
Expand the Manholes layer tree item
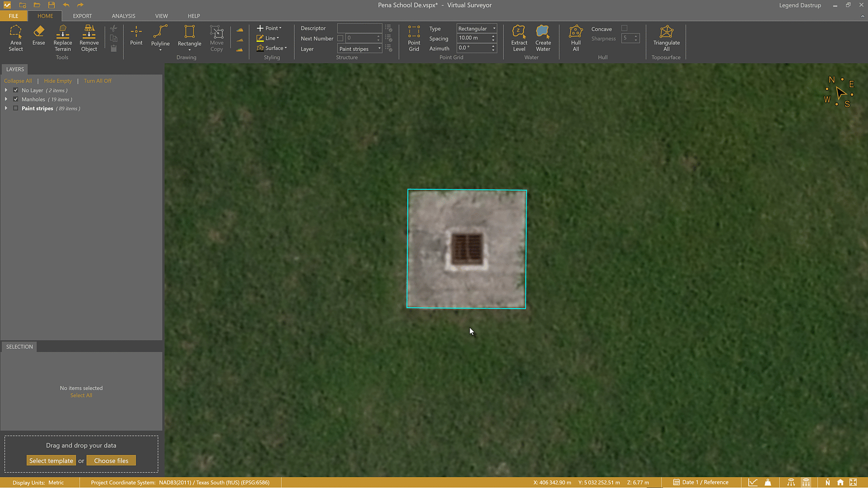tap(6, 99)
